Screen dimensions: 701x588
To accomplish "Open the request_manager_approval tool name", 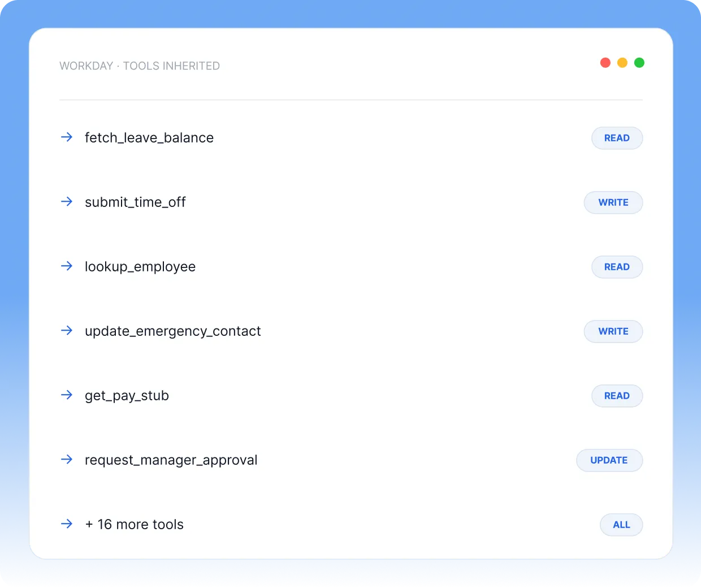I will click(x=171, y=460).
